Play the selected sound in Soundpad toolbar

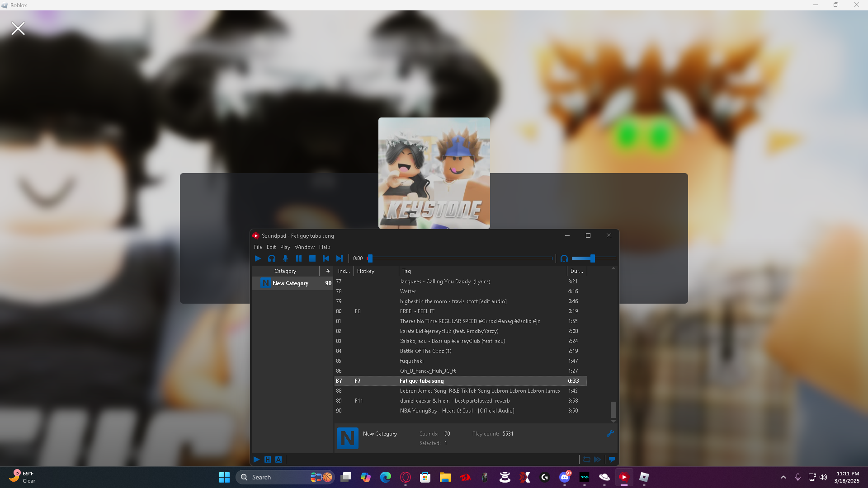258,258
